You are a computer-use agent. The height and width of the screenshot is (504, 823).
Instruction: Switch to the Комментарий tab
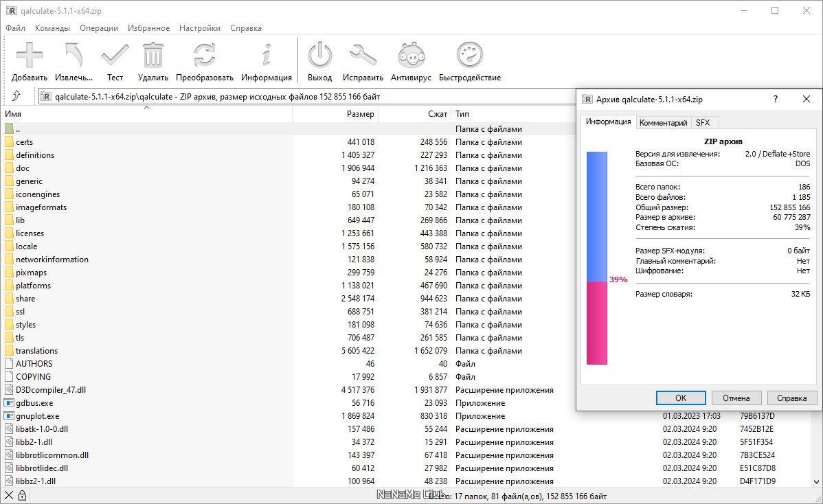663,123
